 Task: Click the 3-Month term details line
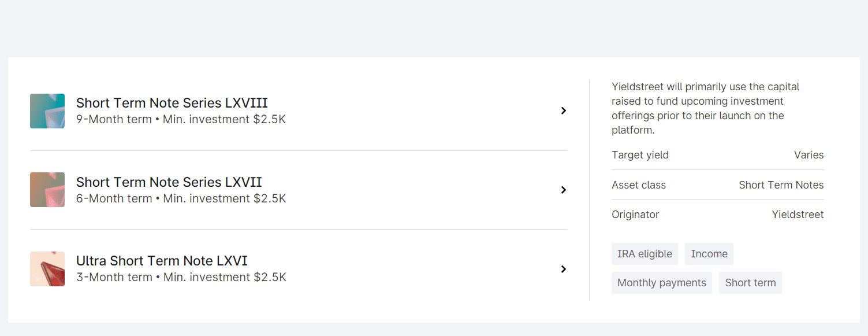(x=181, y=277)
